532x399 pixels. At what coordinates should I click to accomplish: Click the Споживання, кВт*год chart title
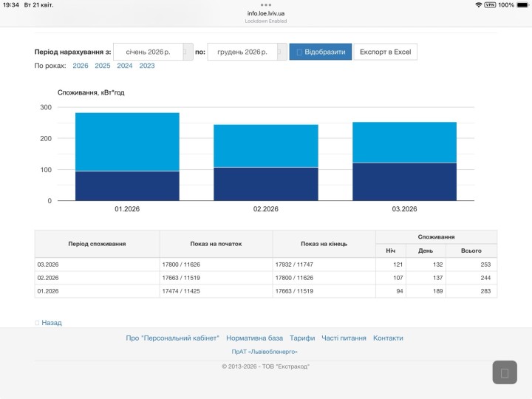click(x=91, y=92)
